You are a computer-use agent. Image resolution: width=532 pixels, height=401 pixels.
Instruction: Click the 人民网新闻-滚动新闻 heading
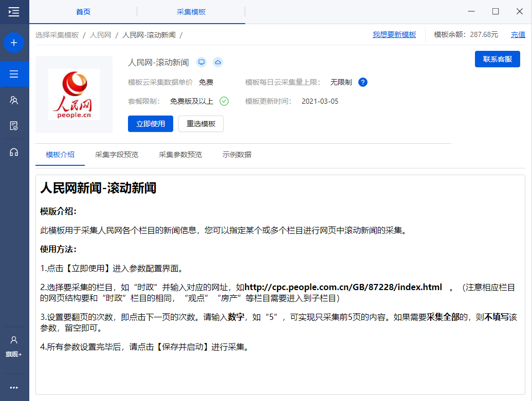(98, 188)
